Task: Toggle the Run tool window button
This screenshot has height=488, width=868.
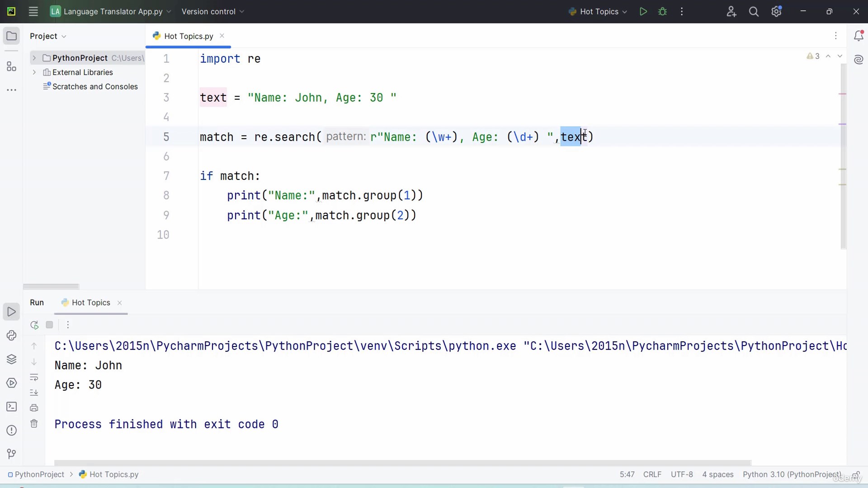Action: coord(12,312)
